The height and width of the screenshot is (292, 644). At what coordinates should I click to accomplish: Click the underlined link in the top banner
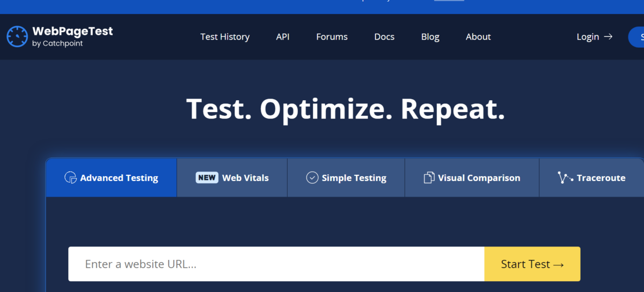[x=449, y=1]
